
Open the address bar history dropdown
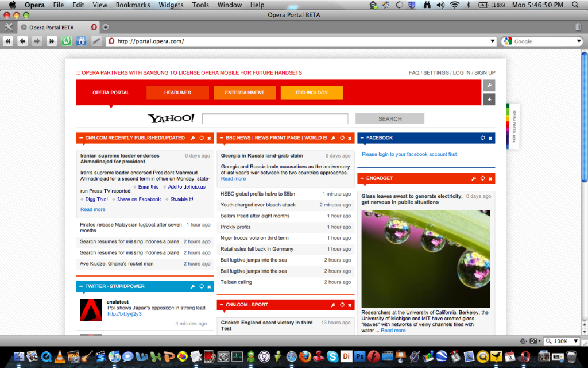pyautogui.click(x=492, y=41)
